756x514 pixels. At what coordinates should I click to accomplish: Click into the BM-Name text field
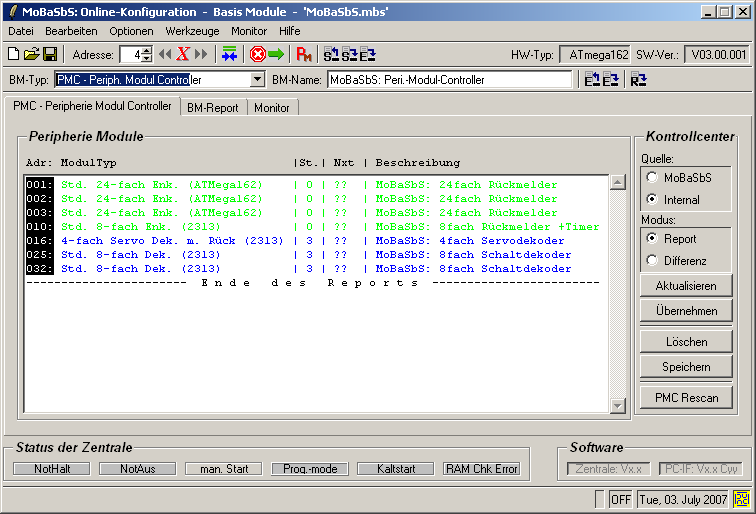tap(450, 80)
